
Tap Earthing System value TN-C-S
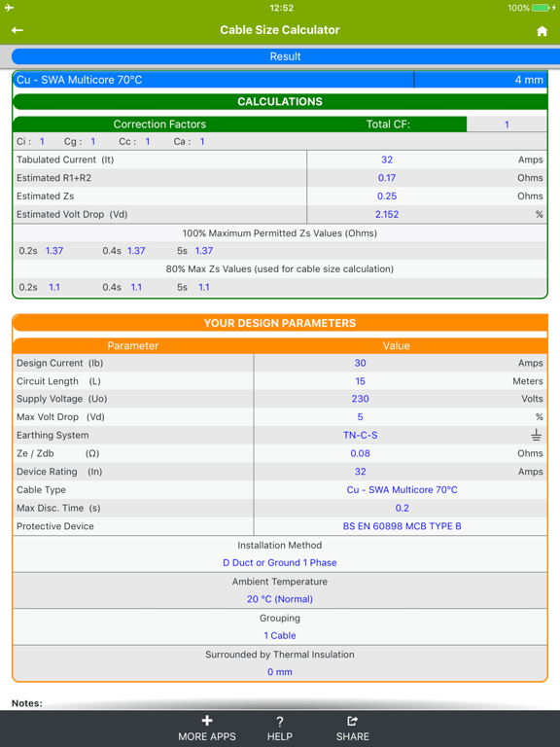360,435
